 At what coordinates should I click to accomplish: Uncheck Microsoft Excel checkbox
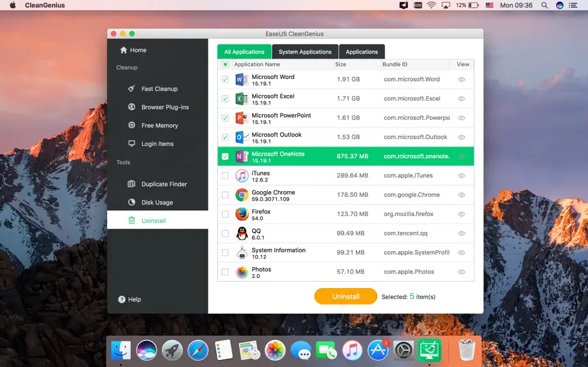225,99
